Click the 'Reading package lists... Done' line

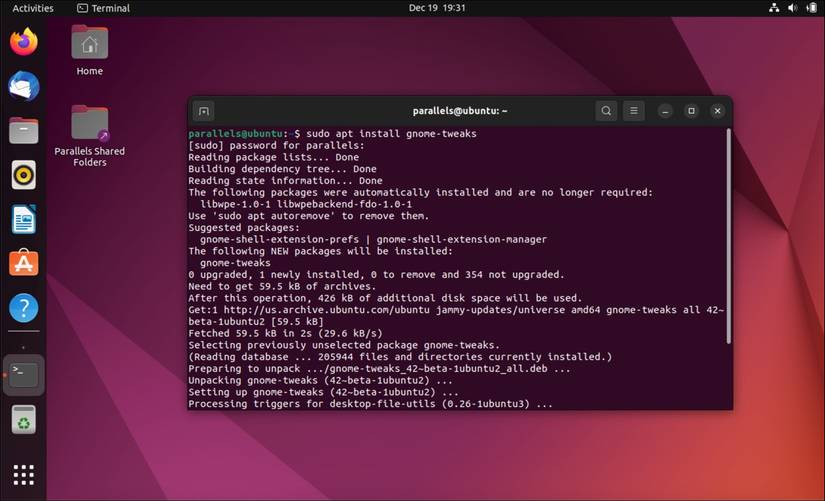point(274,157)
